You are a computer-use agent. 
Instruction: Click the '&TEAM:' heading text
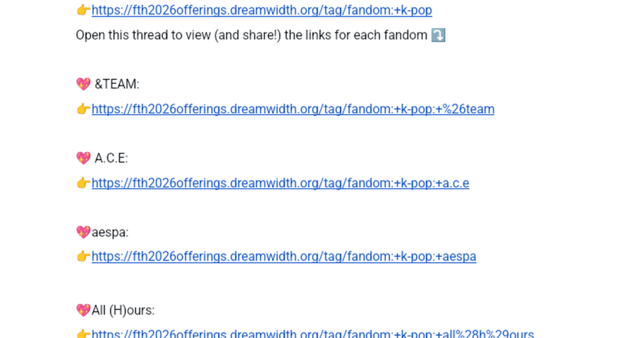point(117,84)
